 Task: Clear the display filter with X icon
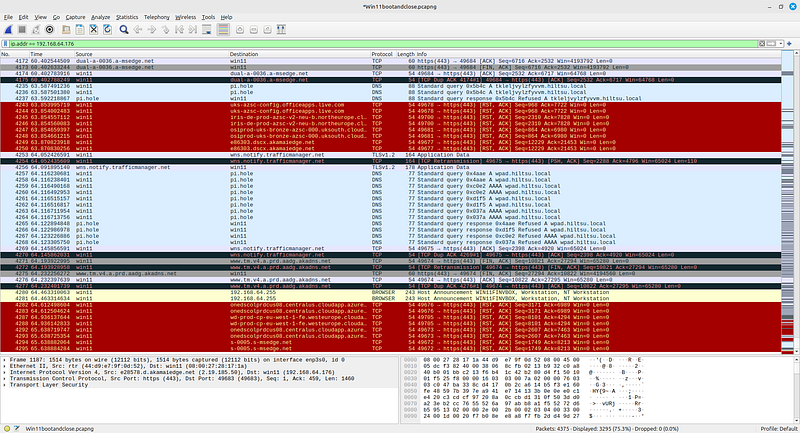(762, 44)
